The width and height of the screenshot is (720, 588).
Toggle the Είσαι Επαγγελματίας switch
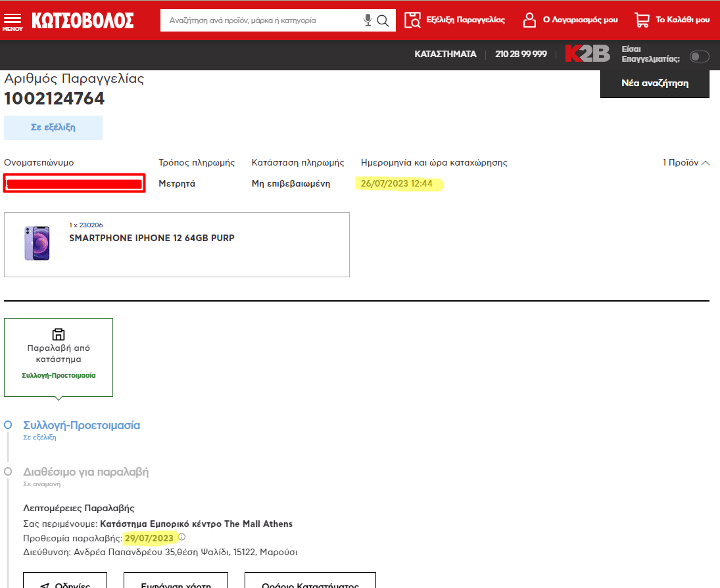point(699,57)
